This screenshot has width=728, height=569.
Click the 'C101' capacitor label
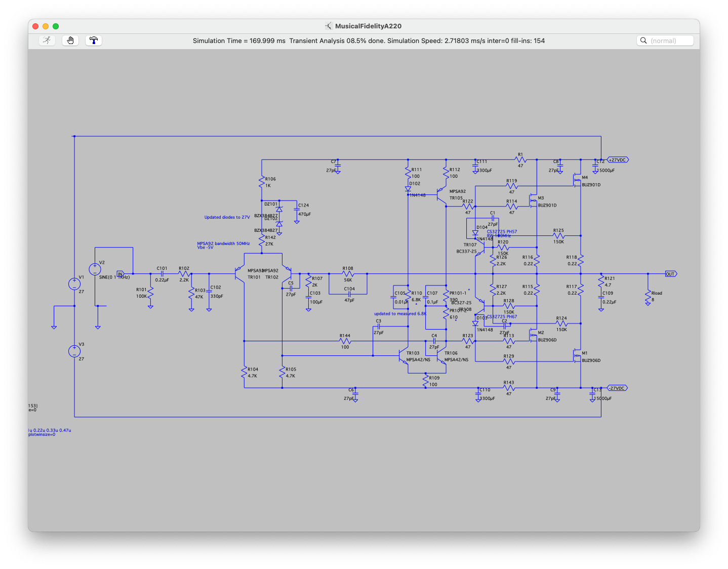(162, 269)
